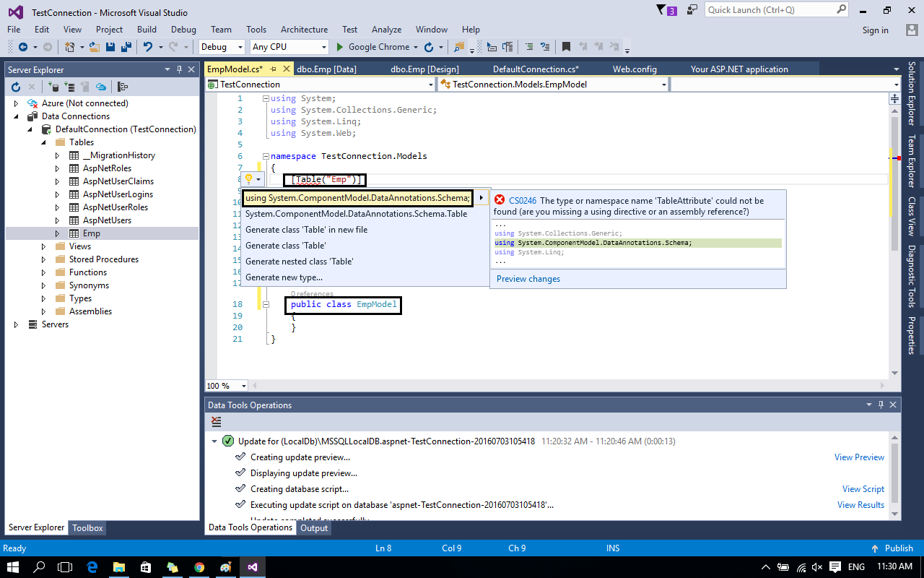Open the Debug configuration dropdown
Screen dimensions: 924x578
[x=241, y=47]
